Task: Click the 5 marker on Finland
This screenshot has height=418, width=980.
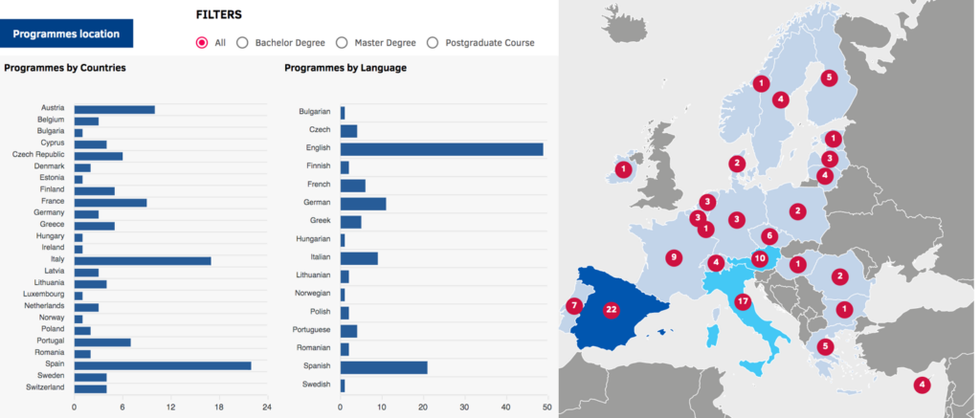Action: pos(829,77)
